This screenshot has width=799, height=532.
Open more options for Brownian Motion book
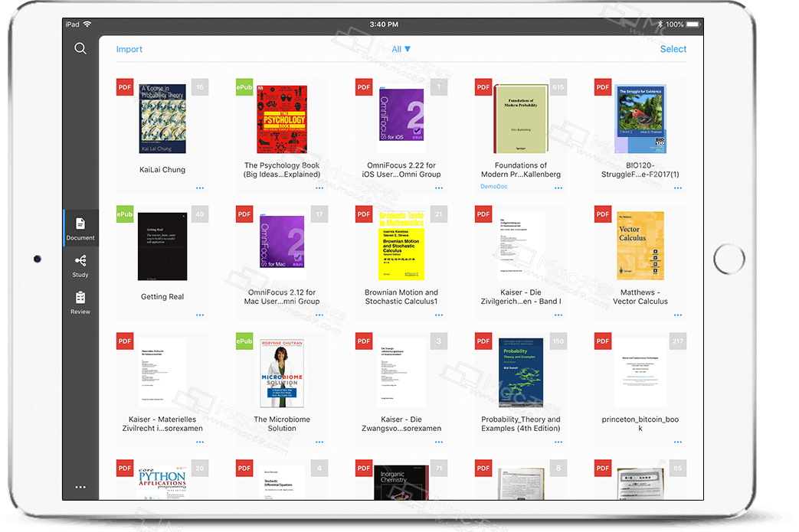(439, 315)
